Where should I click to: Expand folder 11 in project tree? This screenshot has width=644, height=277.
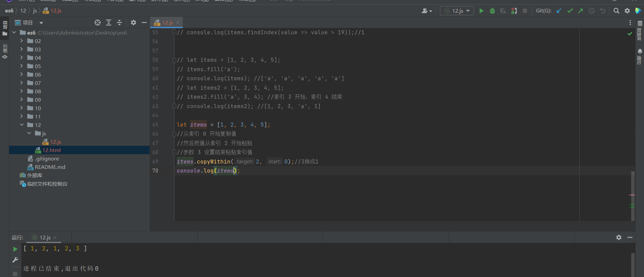coord(21,116)
